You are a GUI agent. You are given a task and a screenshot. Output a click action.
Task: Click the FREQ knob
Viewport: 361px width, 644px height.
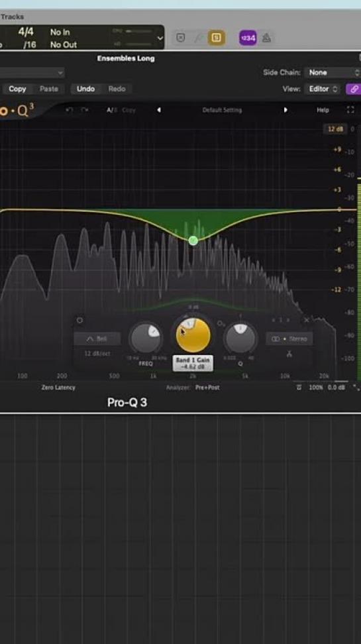pyautogui.click(x=146, y=339)
